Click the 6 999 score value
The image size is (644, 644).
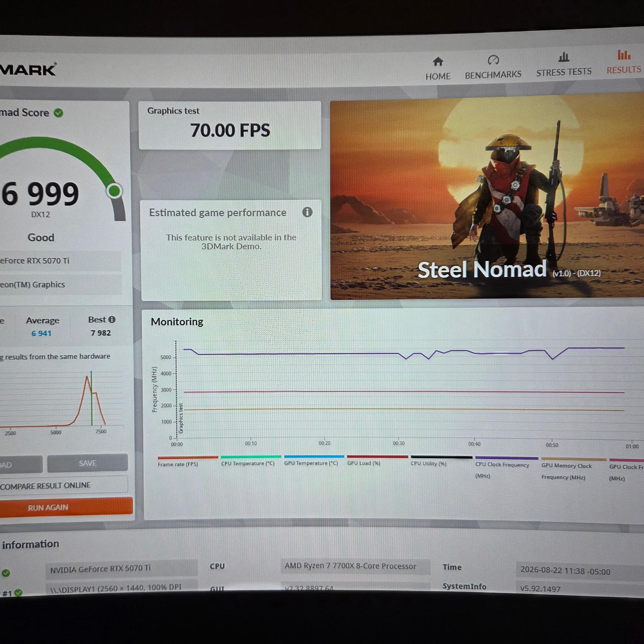[x=40, y=194]
